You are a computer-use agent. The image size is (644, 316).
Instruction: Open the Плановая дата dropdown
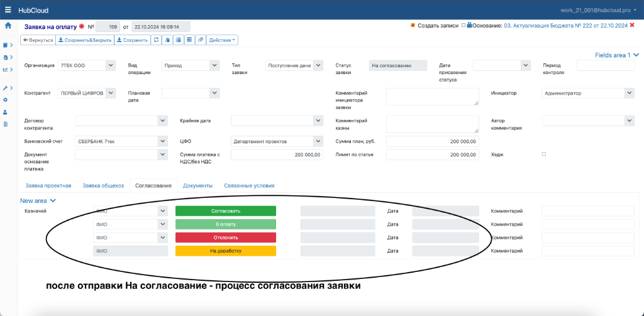(214, 93)
